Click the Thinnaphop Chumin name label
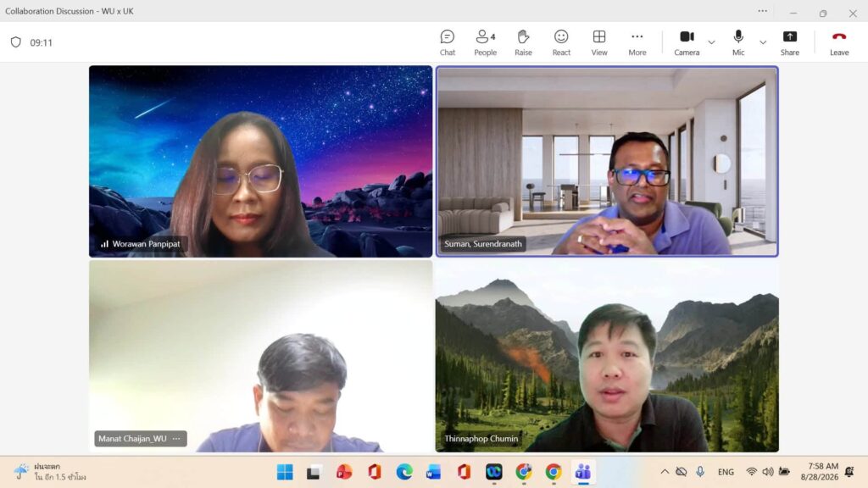 [481, 439]
